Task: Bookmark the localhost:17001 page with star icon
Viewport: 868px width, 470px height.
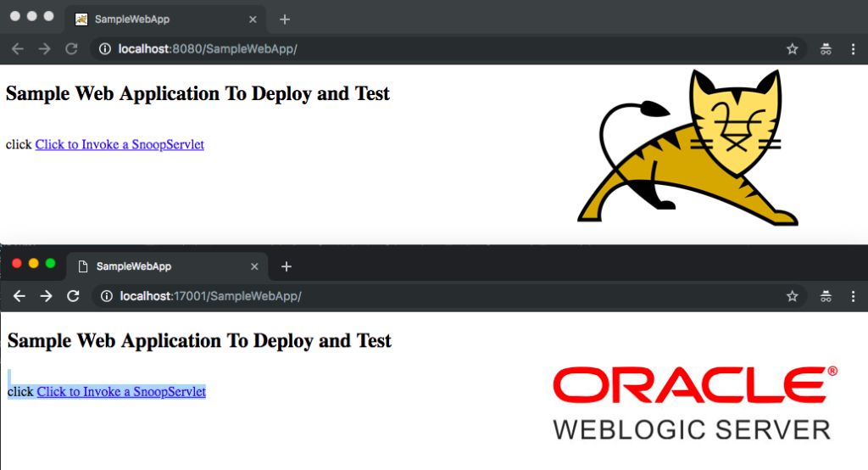Action: (x=793, y=296)
